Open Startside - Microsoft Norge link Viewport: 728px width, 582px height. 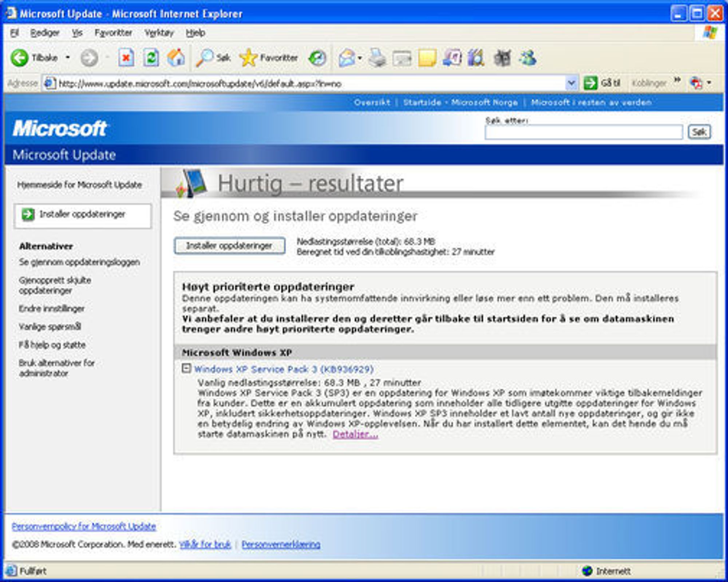pos(460,102)
